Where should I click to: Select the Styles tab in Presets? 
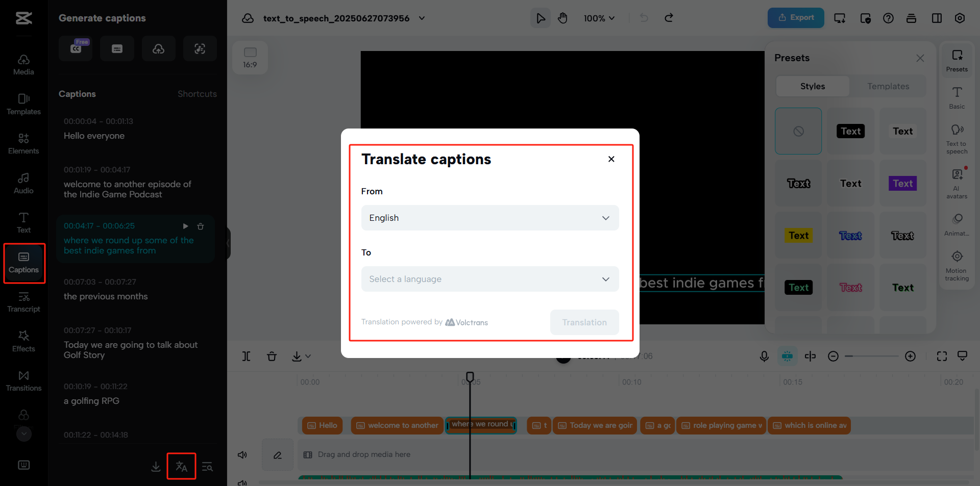812,86
